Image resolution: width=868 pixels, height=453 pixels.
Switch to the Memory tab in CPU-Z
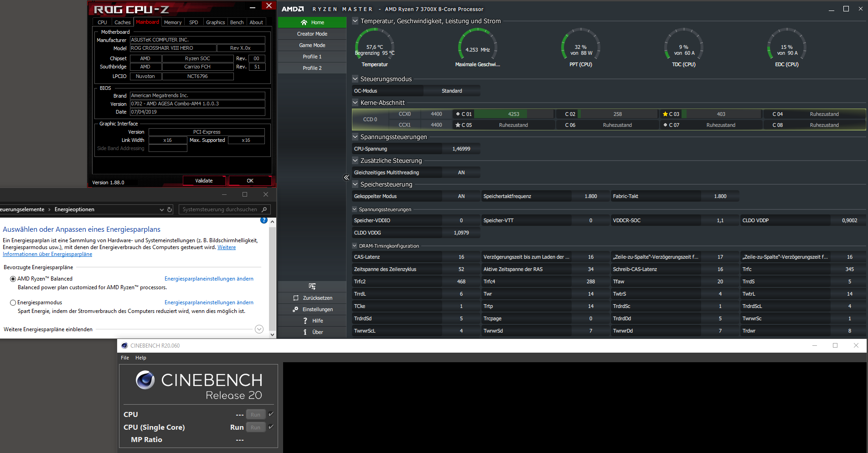[173, 22]
